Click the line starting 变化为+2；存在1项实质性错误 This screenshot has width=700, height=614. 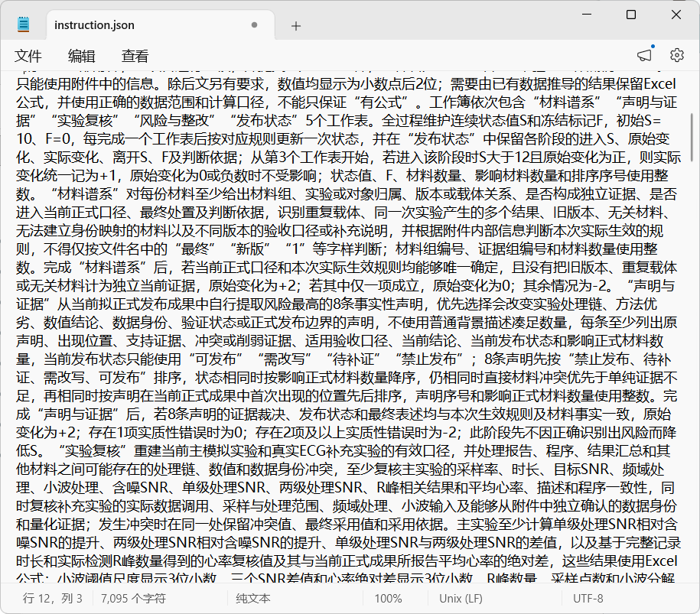(x=346, y=432)
